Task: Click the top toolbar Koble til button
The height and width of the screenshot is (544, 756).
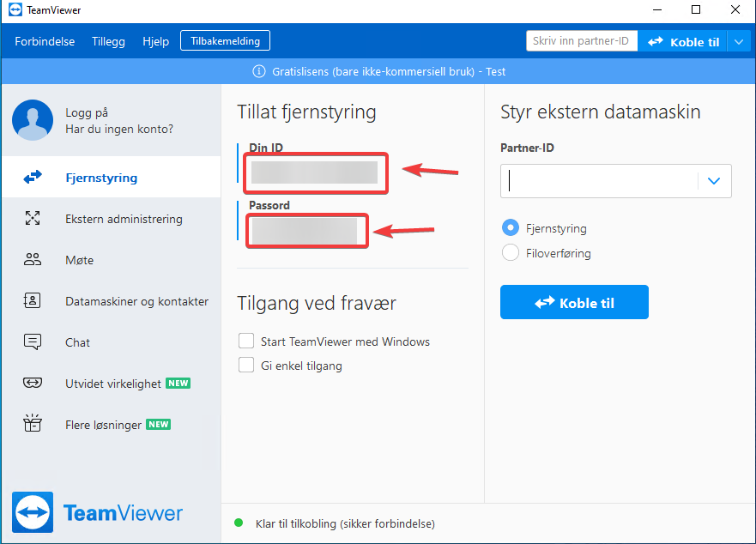Action: pyautogui.click(x=683, y=41)
